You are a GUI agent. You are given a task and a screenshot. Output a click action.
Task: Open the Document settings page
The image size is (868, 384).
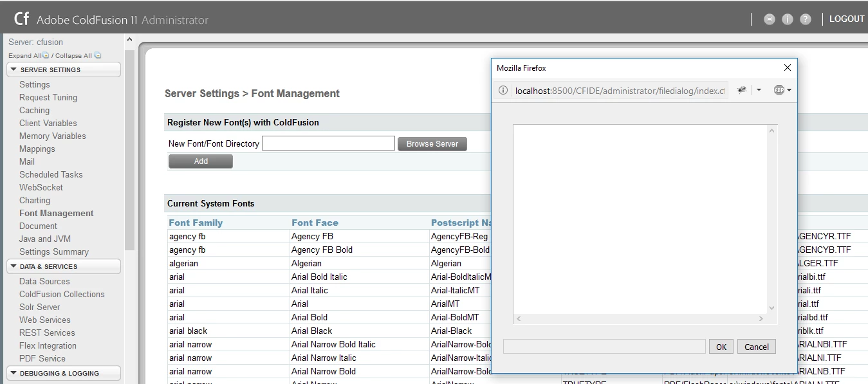(x=38, y=226)
